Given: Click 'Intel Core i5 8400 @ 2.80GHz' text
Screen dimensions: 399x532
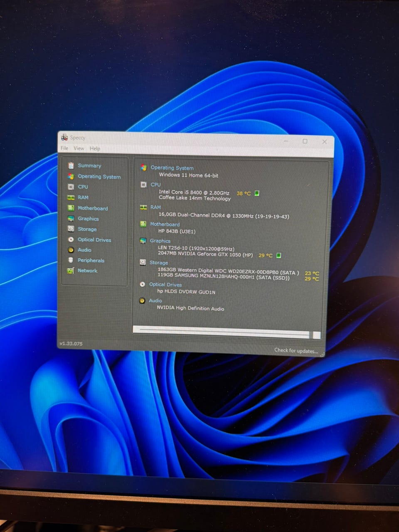Looking at the screenshot, I should coord(194,192).
